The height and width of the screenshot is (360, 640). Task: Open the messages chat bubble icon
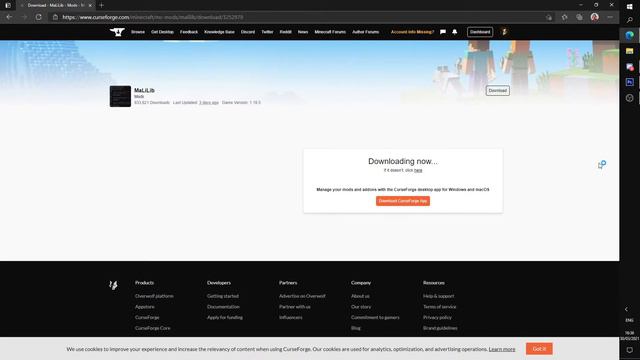(443, 32)
